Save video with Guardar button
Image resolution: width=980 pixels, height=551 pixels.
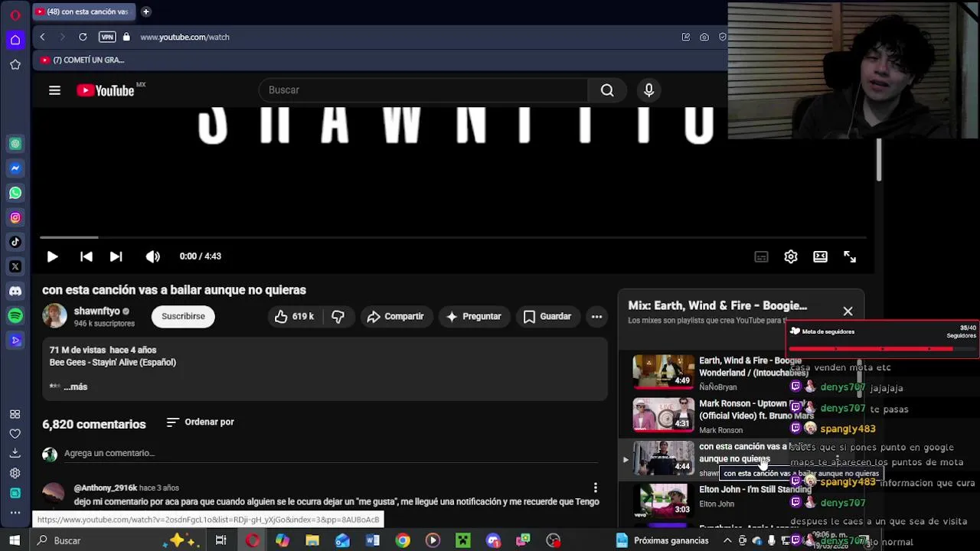547,317
